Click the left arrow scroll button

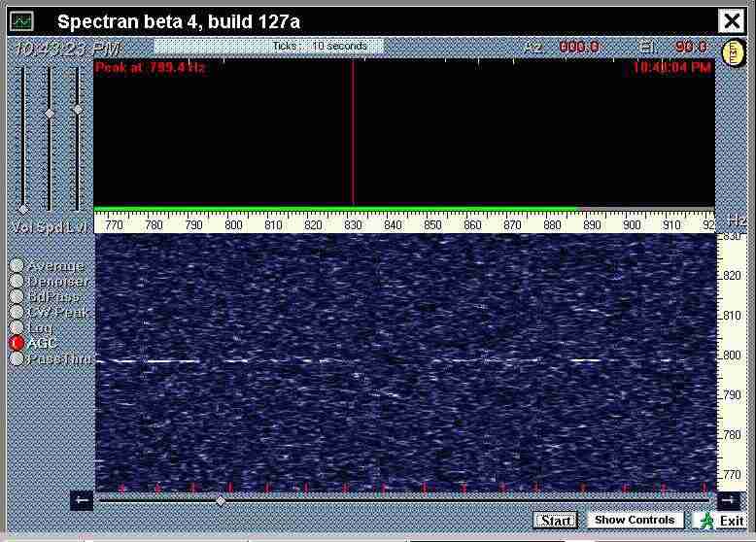[x=82, y=500]
